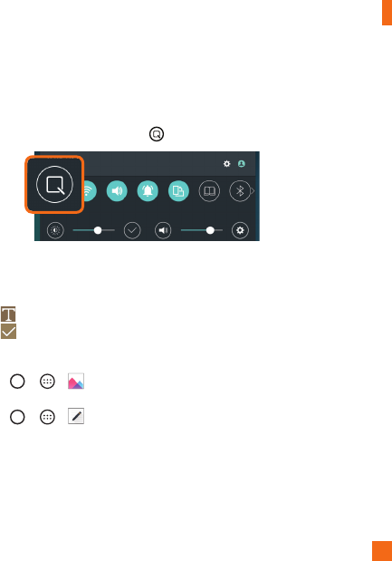
Task: Tap the large QuickMemo+ icon in orange outline
Action: tap(54, 185)
